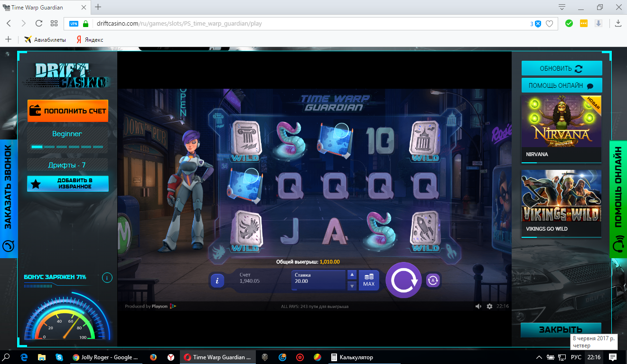Image resolution: width=627 pixels, height=364 pixels.
Task: Click the green checkmark extension icon
Action: point(569,23)
